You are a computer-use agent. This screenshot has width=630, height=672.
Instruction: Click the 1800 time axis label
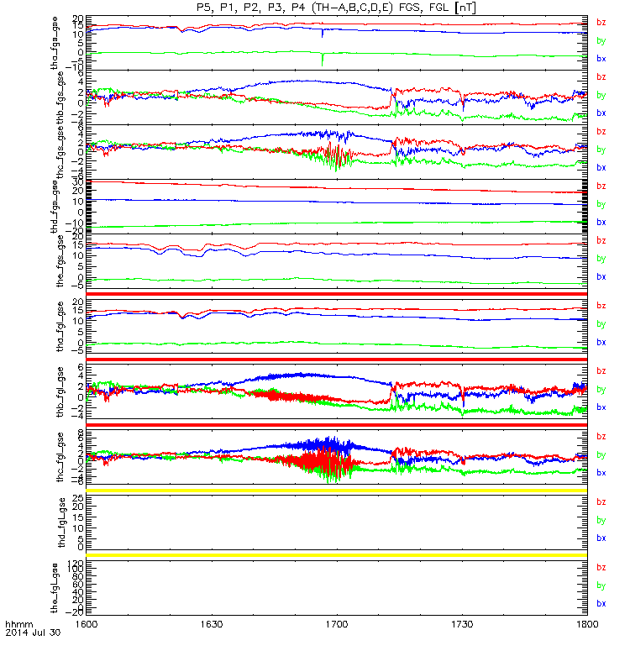(x=587, y=624)
